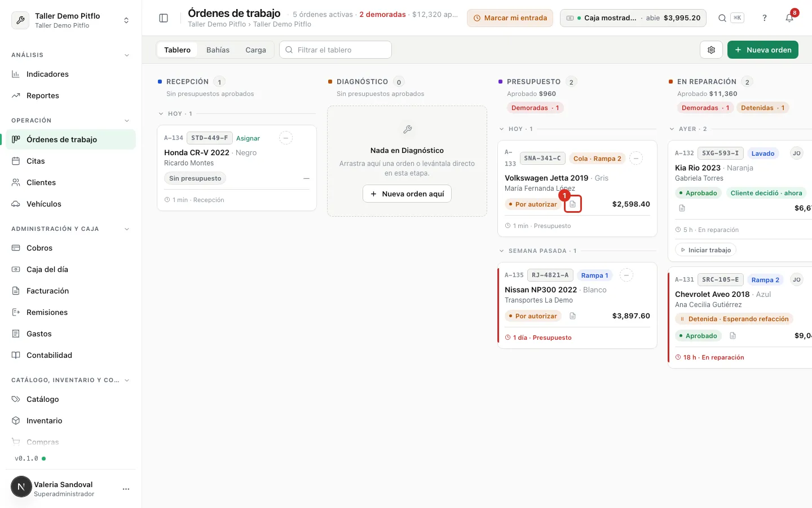
Task: Open Citas in sidebar
Action: [70, 161]
